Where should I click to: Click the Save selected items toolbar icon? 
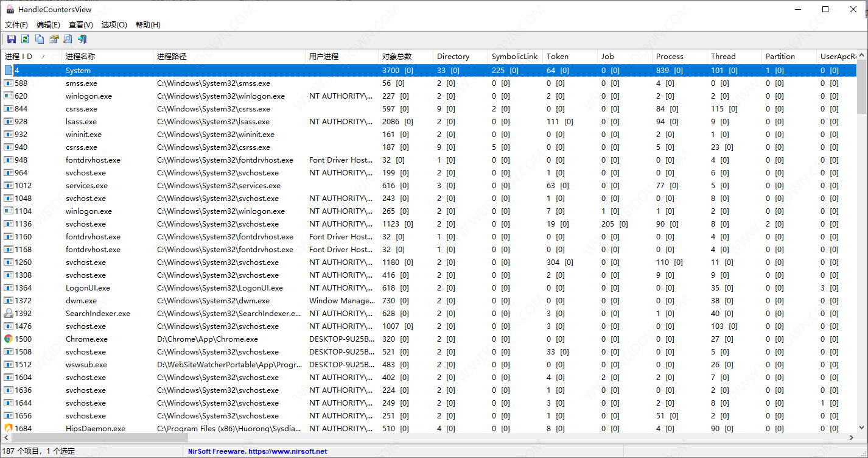pyautogui.click(x=12, y=40)
